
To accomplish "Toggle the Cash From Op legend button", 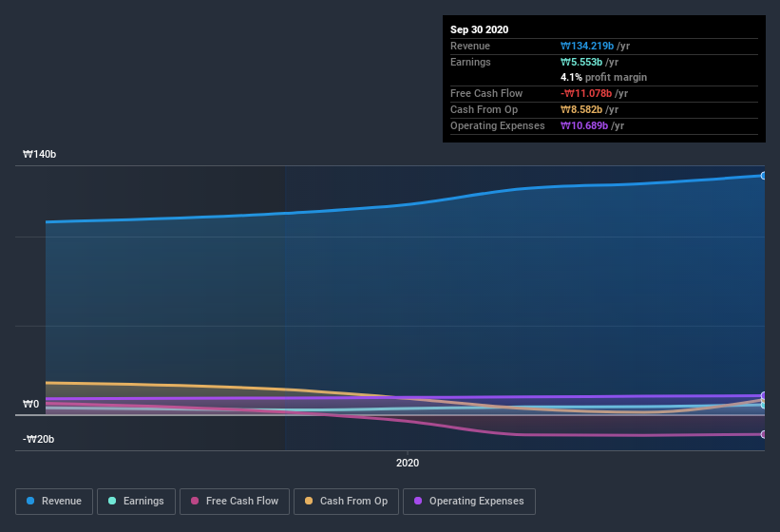I will pyautogui.click(x=346, y=502).
